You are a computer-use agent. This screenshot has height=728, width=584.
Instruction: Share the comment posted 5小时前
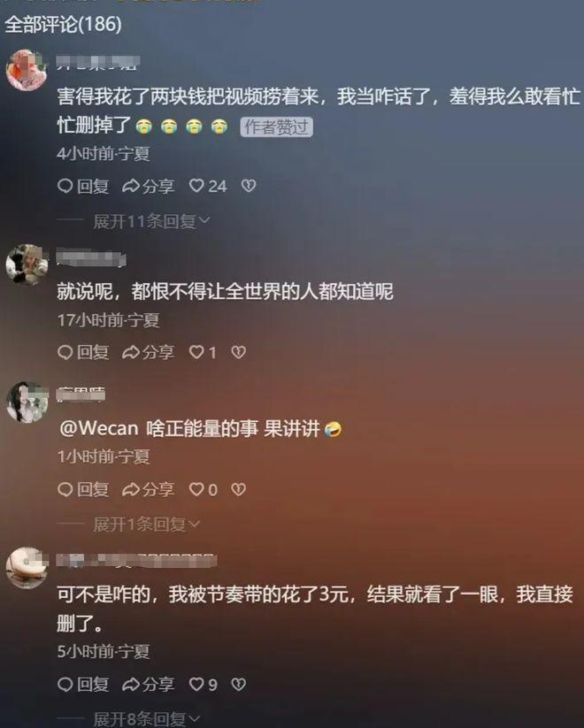(x=148, y=684)
